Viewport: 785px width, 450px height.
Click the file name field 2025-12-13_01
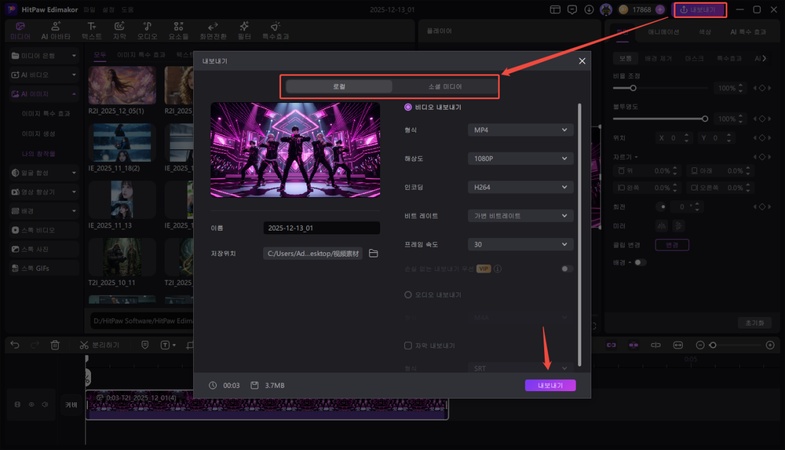(x=321, y=228)
